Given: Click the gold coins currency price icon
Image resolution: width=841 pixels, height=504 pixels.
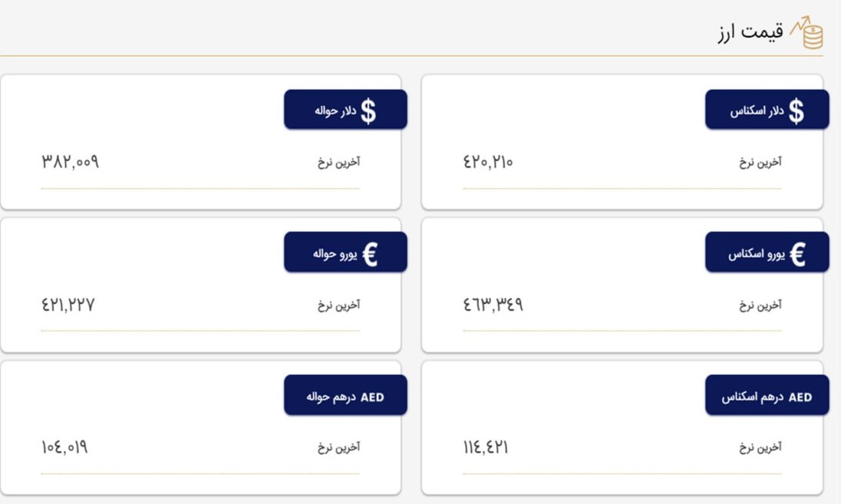Looking at the screenshot, I should coord(806,32).
